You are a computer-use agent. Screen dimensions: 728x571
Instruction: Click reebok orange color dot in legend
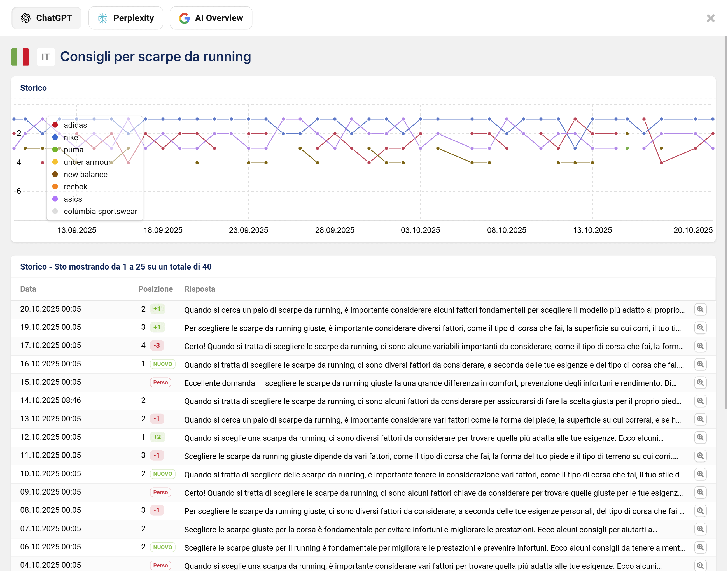[55, 187]
